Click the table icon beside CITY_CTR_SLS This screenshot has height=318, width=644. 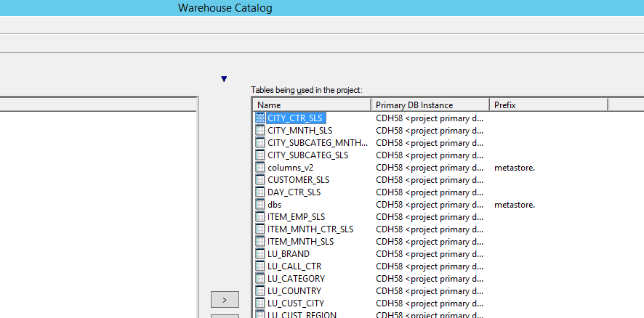[x=261, y=118]
